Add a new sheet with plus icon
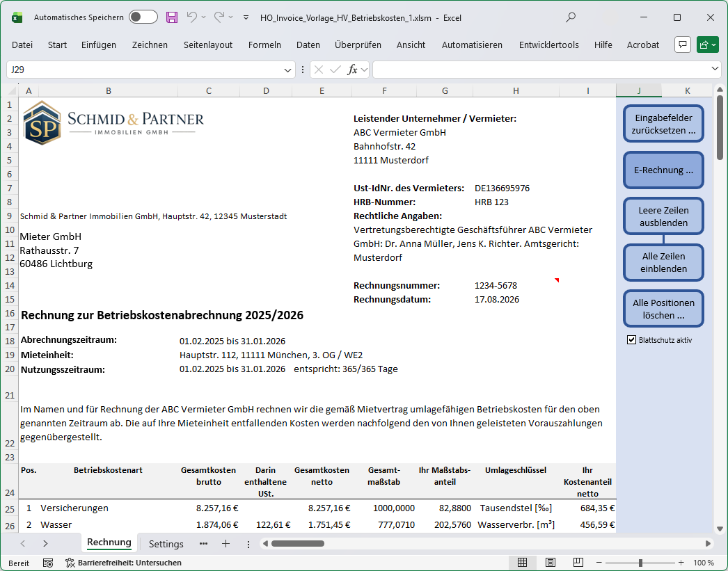The width and height of the screenshot is (728, 571). click(x=225, y=544)
